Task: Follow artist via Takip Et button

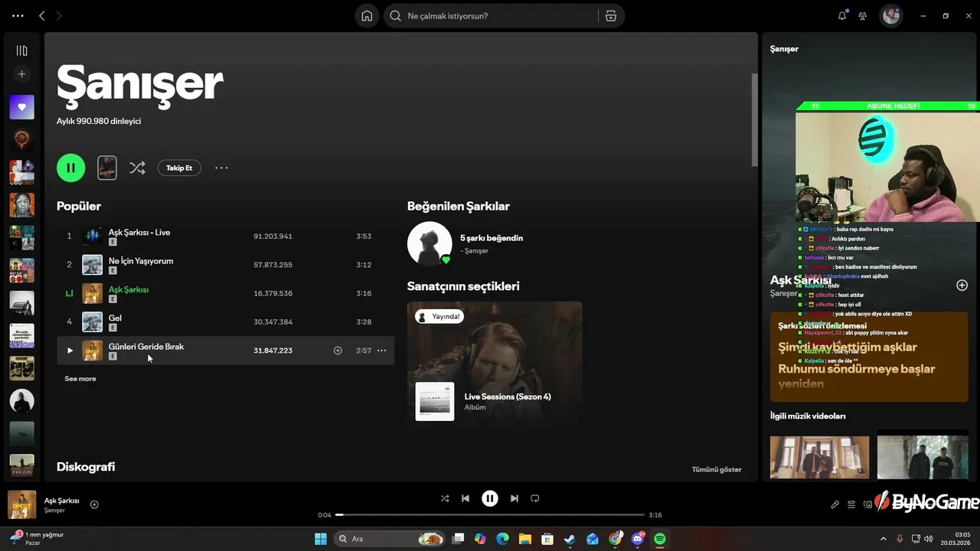Action: 179,168
